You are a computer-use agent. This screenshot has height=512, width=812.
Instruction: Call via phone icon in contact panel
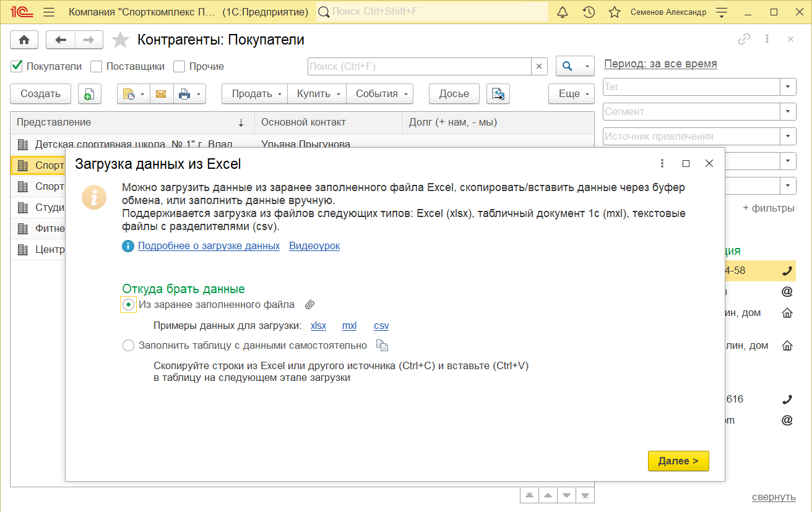point(787,271)
